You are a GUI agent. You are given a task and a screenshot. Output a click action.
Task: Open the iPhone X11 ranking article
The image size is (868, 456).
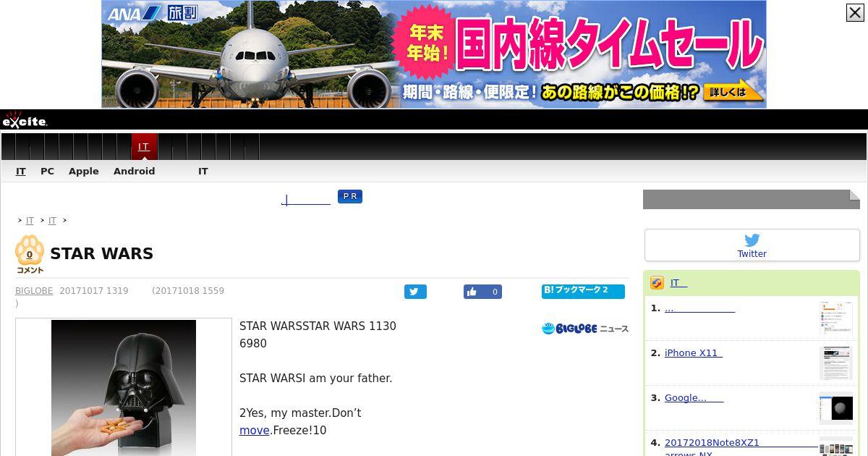pos(693,353)
